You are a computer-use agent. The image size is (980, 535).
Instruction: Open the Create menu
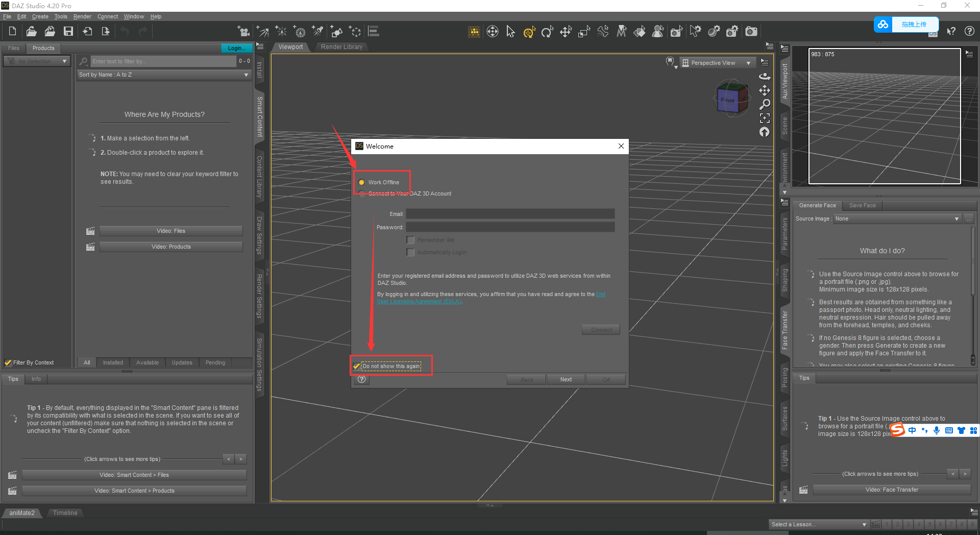pyautogui.click(x=40, y=16)
